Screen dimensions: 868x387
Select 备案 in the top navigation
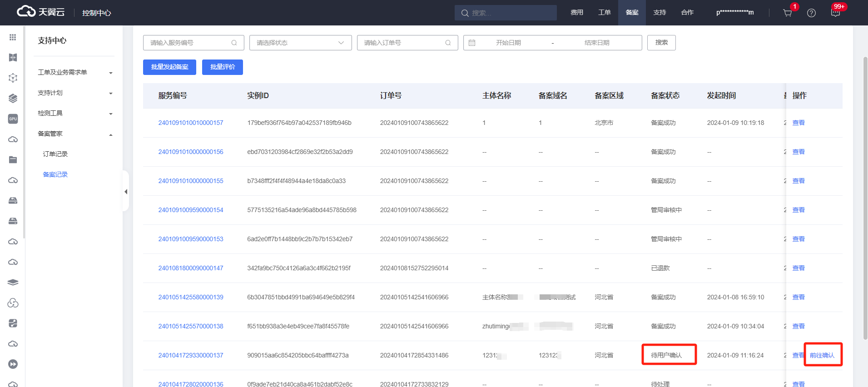tap(632, 12)
